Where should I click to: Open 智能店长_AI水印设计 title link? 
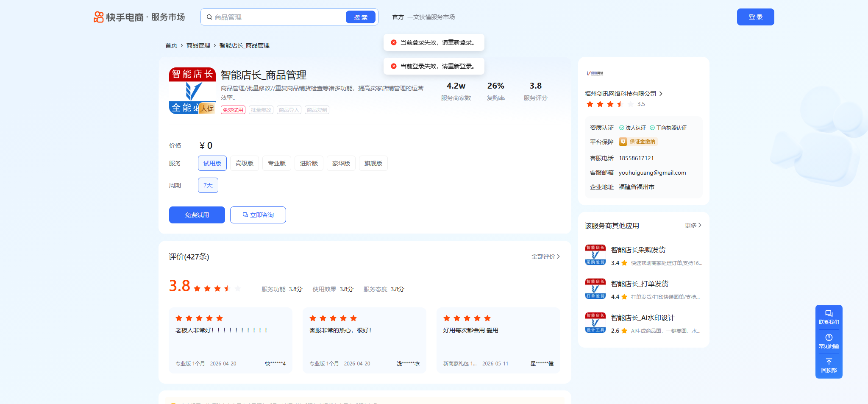click(643, 318)
